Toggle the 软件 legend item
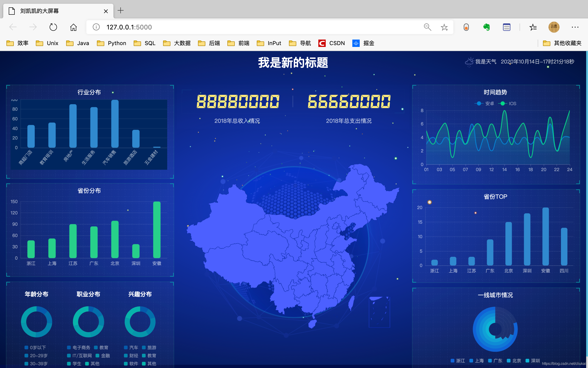This screenshot has height=368, width=588. 131,364
